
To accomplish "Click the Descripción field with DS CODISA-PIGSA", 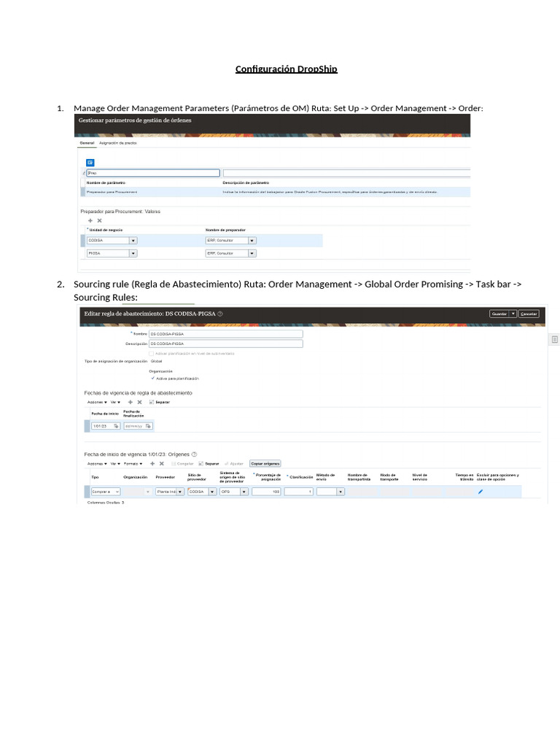I will point(226,344).
